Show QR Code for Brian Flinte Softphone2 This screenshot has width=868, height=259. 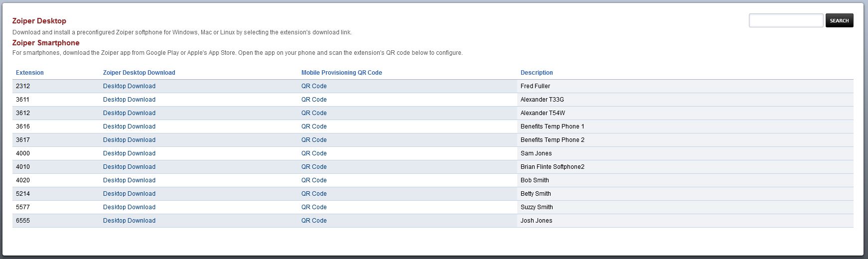coord(314,167)
